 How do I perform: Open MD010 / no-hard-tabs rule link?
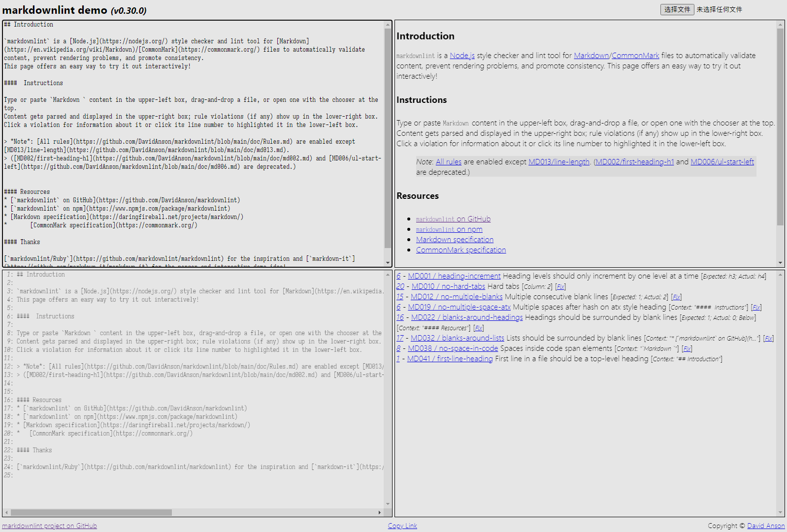point(448,286)
